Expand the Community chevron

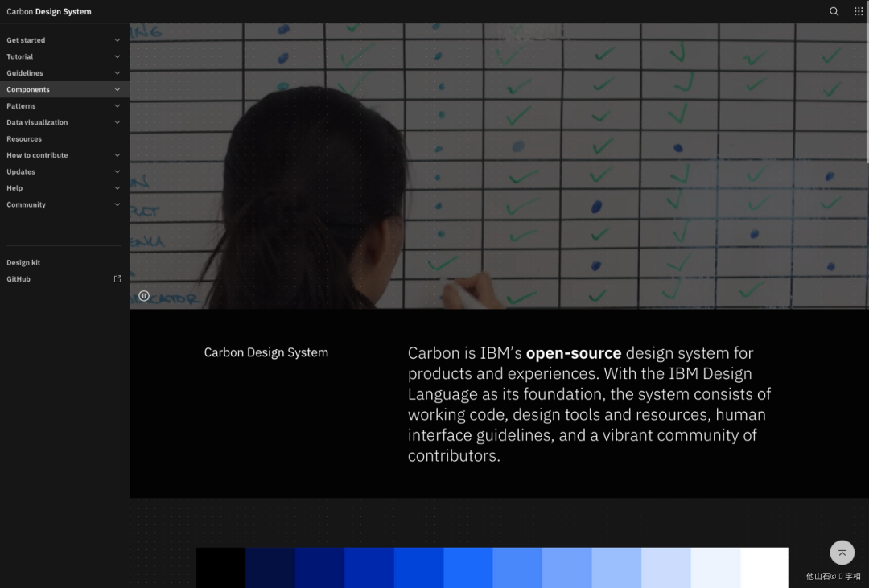coord(117,204)
